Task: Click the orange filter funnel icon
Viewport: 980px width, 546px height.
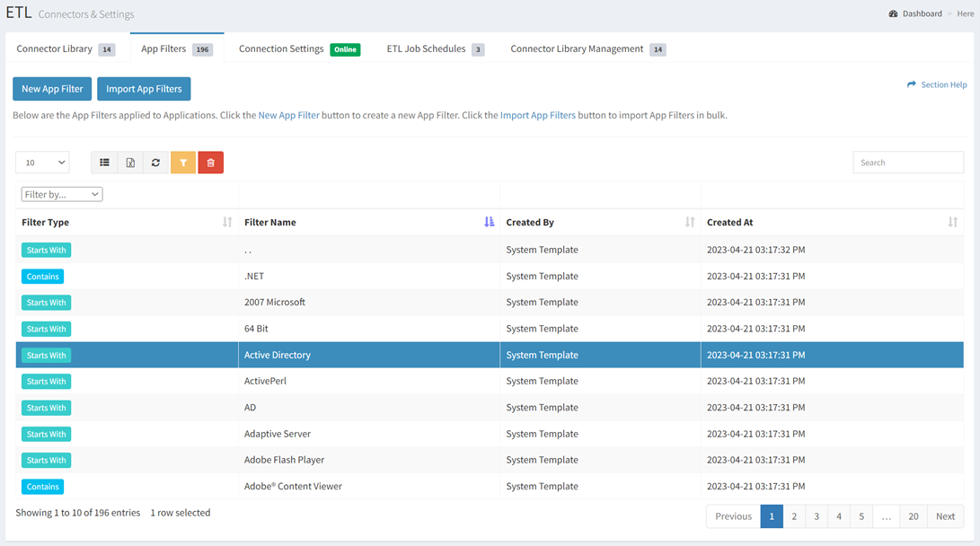Action: [x=183, y=162]
